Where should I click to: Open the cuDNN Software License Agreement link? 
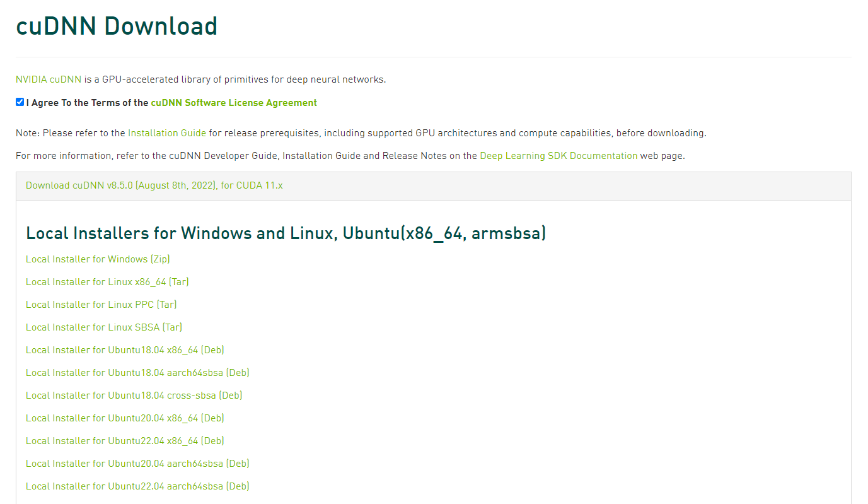tap(234, 102)
